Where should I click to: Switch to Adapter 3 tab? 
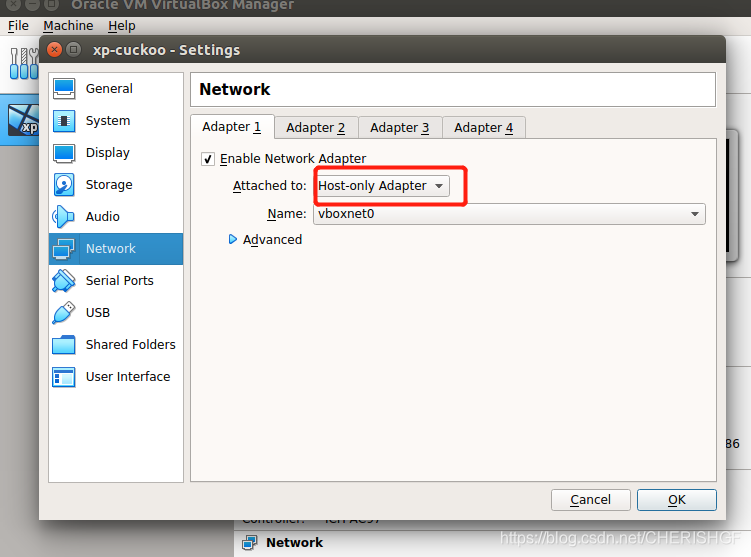tap(400, 128)
